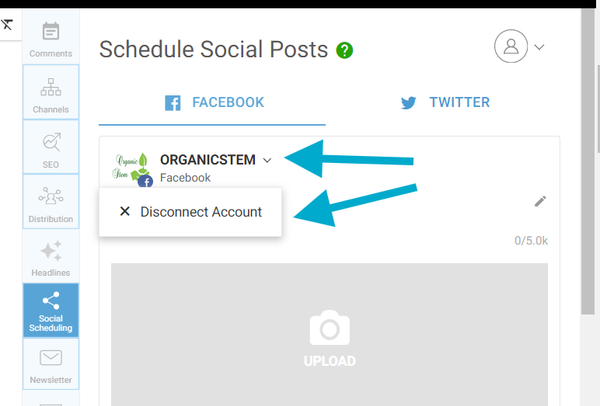
Task: Click the ORGANICSTEM account name
Action: coord(207,159)
